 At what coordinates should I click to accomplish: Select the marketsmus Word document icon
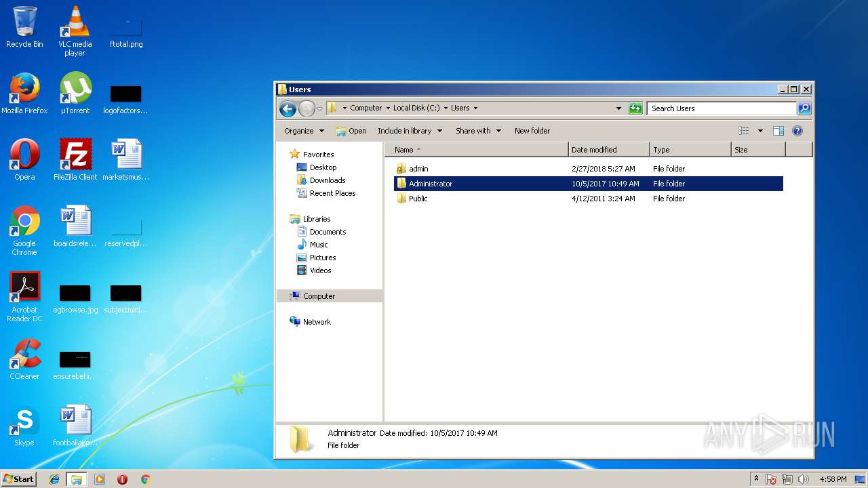pos(126,160)
